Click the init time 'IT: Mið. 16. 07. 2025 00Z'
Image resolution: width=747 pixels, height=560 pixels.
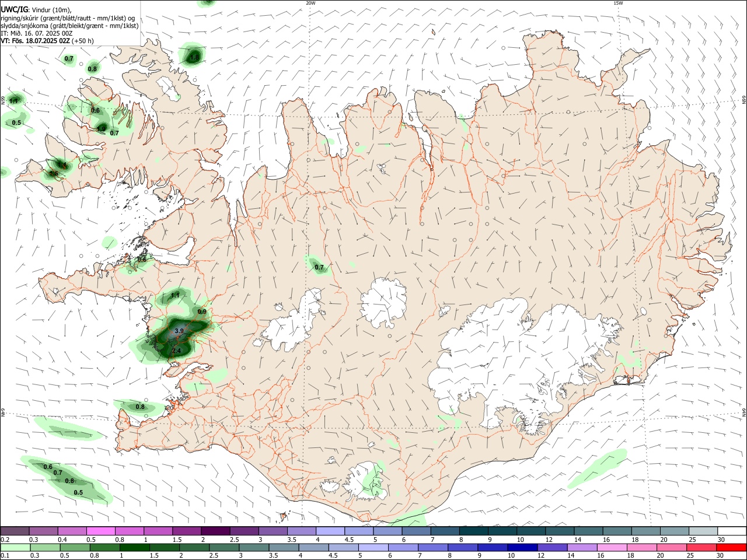click(x=37, y=33)
